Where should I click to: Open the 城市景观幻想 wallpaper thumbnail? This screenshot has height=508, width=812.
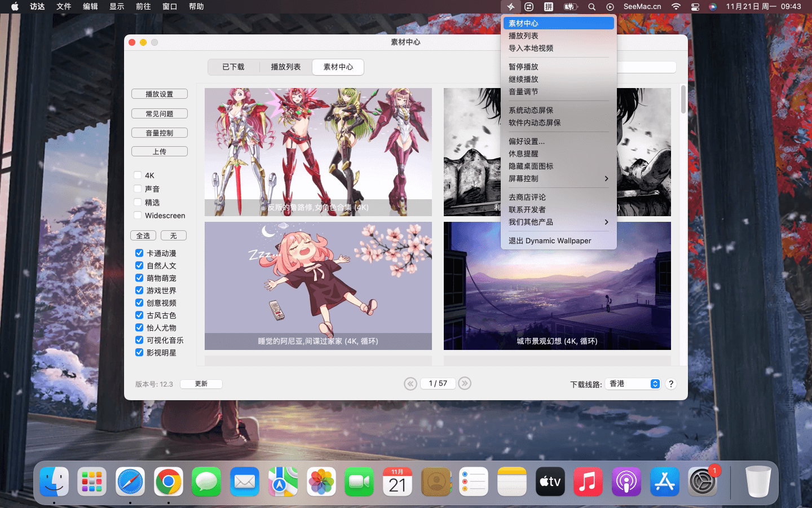point(557,286)
